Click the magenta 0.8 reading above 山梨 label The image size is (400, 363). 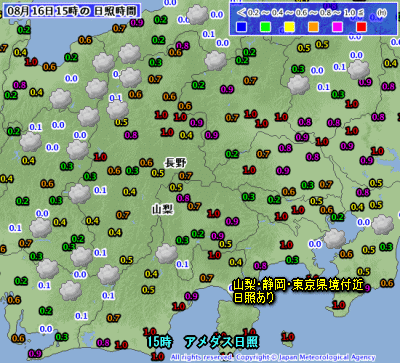183,198
